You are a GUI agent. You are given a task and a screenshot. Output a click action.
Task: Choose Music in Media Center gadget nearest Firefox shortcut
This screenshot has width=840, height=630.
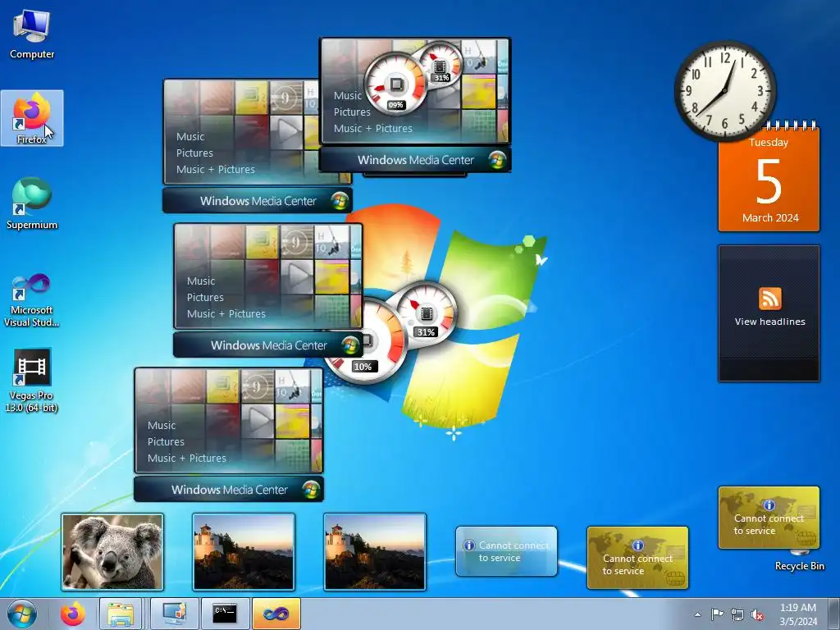(190, 137)
